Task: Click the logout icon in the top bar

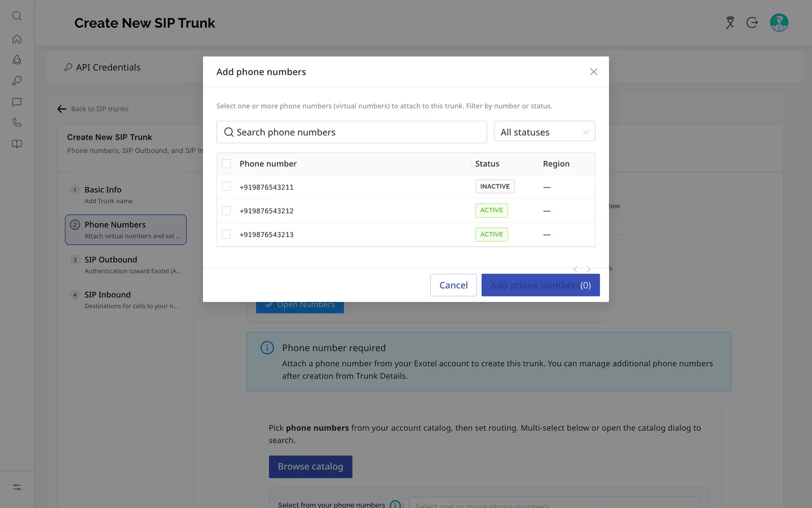Action: click(x=752, y=23)
